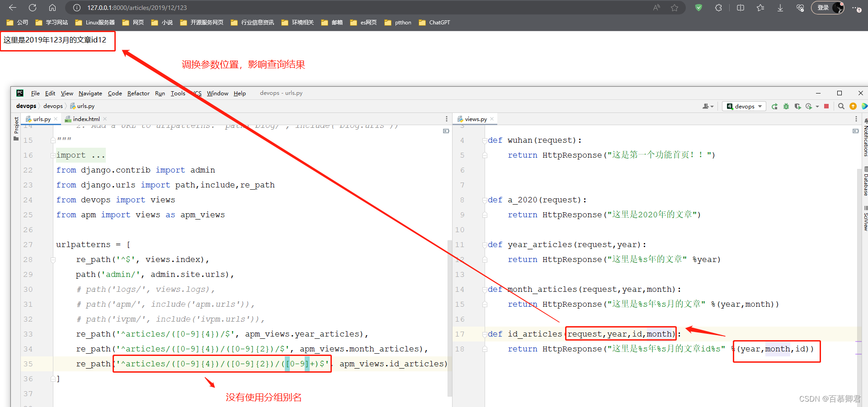
Task: Open browser home page
Action: click(52, 8)
